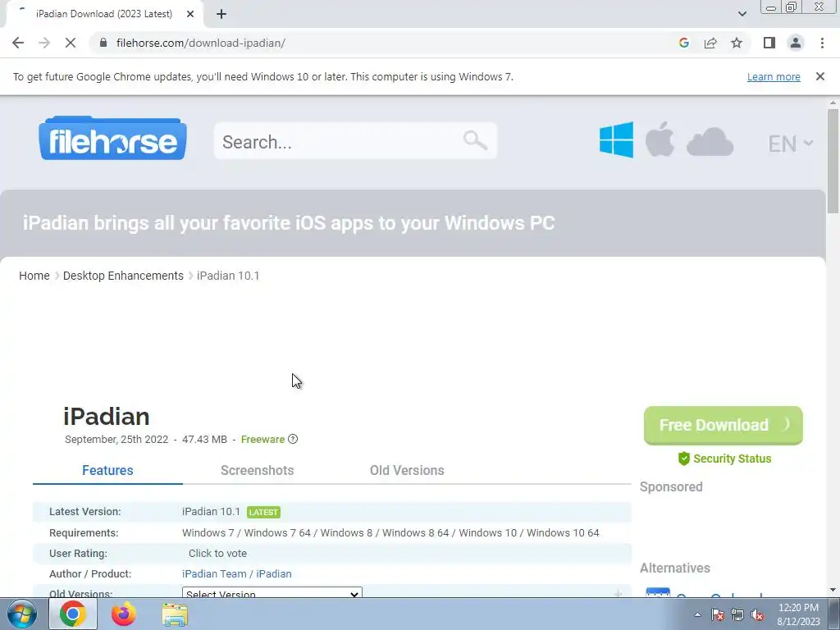This screenshot has height=630, width=840.
Task: Open the iPadian Team author link
Action: [x=214, y=573]
